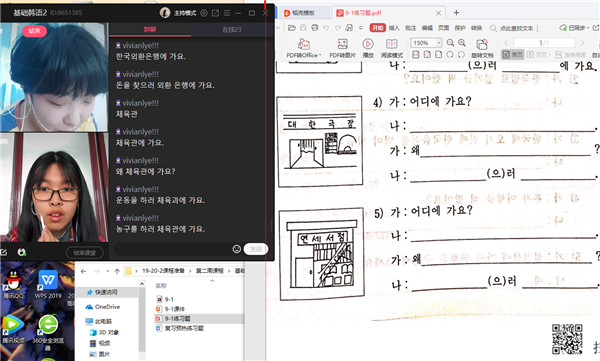Open the share icon in WPS top right
Screen dimensions: 600x361
(595, 28)
